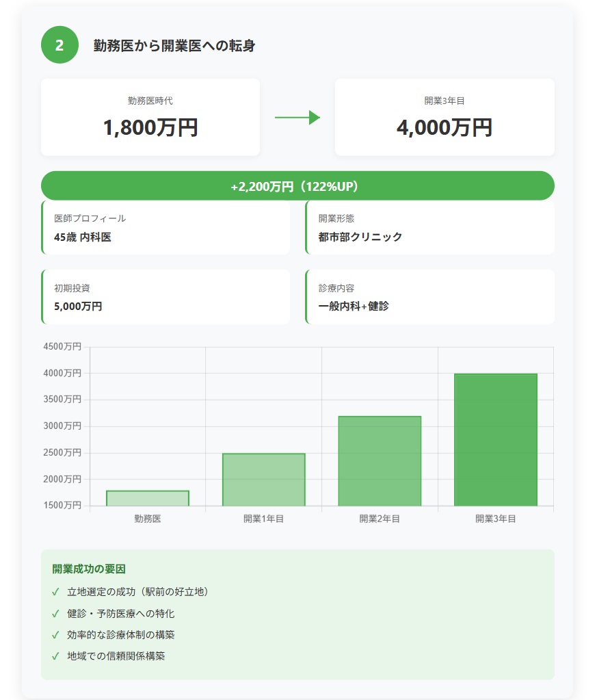
Task: Click the +2,200万円（122%UP） green banner
Action: 297,186
